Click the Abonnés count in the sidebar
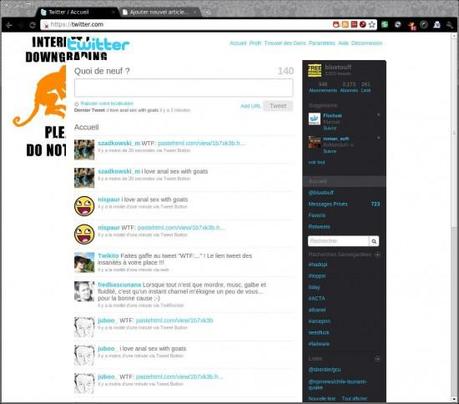Viewport: 459px width, 404px height. [x=349, y=87]
